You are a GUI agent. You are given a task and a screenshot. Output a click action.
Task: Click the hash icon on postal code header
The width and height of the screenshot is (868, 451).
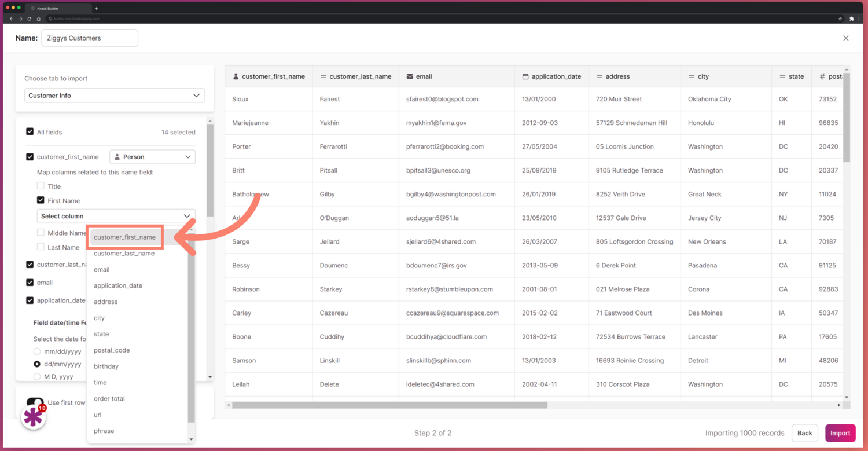point(822,76)
